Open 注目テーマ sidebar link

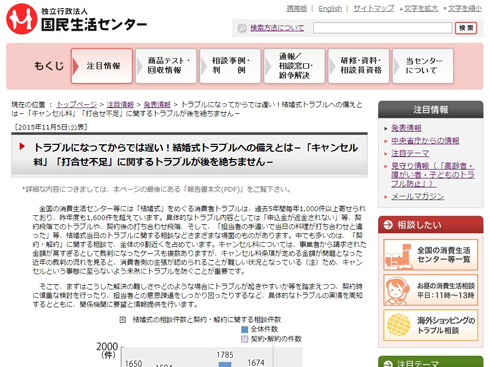click(410, 153)
